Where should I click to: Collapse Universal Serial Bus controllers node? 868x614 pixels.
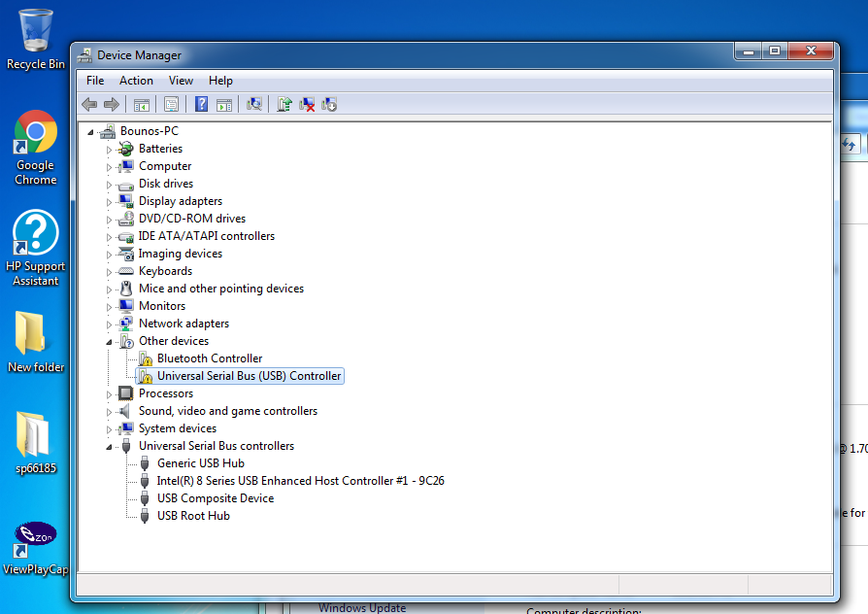[x=110, y=446]
